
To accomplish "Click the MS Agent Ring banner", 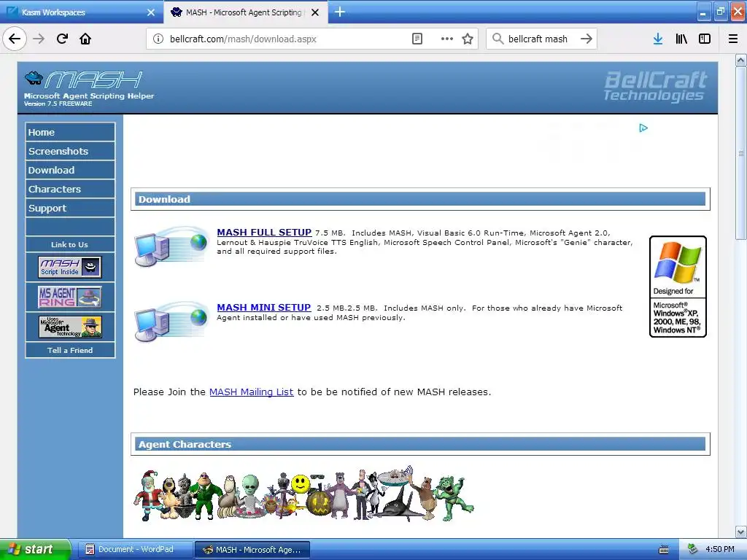I will tap(69, 297).
